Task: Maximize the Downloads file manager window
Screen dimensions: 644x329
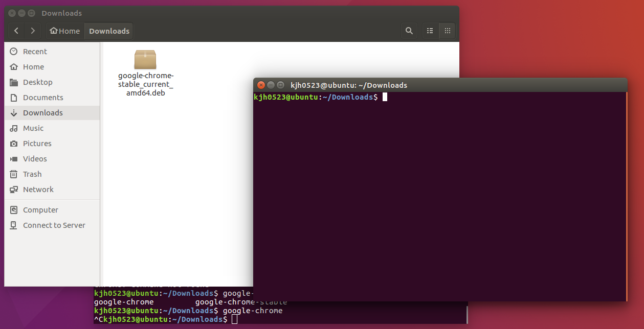Action: click(x=32, y=13)
